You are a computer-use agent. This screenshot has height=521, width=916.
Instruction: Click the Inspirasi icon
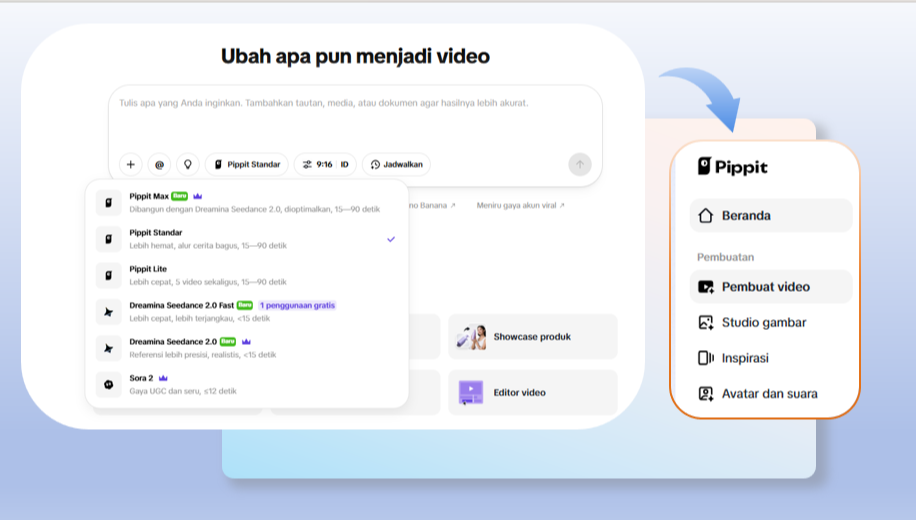click(706, 358)
